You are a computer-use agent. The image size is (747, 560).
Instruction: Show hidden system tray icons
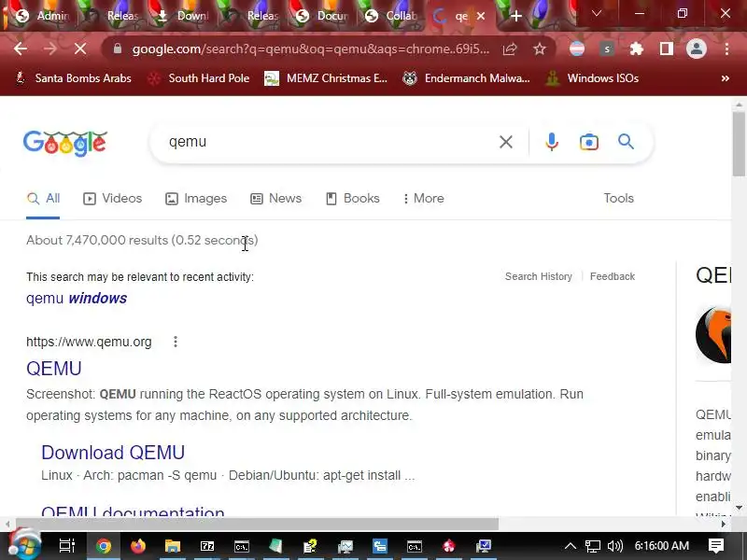point(571,546)
